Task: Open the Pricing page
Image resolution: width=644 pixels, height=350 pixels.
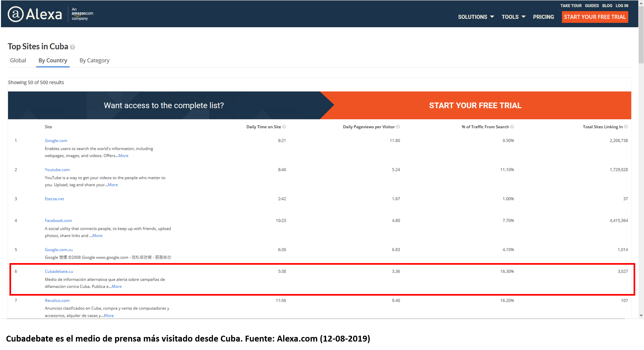Action: point(543,17)
